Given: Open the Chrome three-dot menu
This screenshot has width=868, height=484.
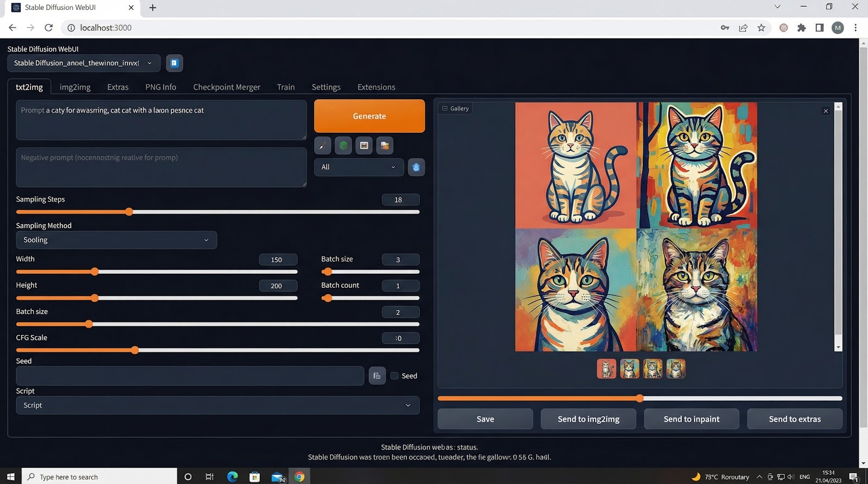Looking at the screenshot, I should pyautogui.click(x=856, y=28).
